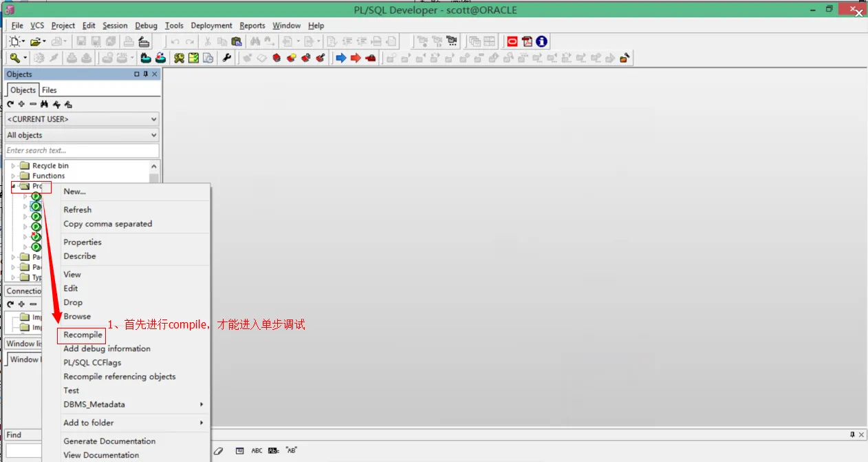Open the File menu
Screen dimensions: 868x462
click(x=17, y=25)
